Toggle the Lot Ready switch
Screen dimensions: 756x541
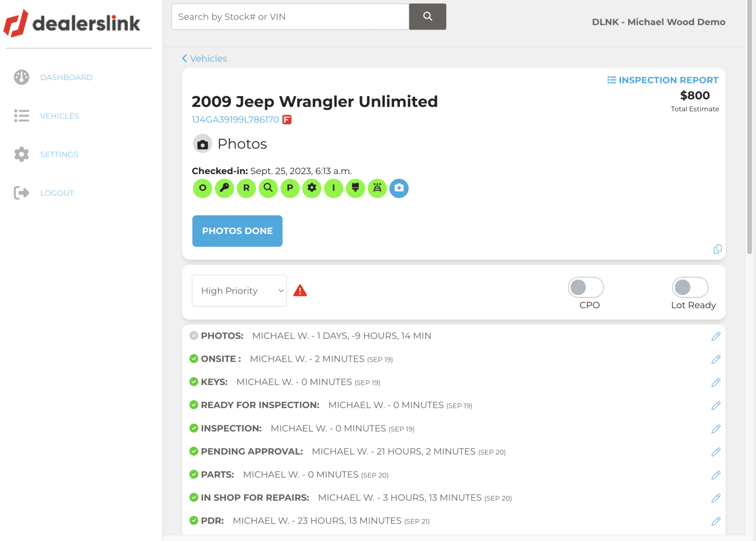(x=690, y=287)
